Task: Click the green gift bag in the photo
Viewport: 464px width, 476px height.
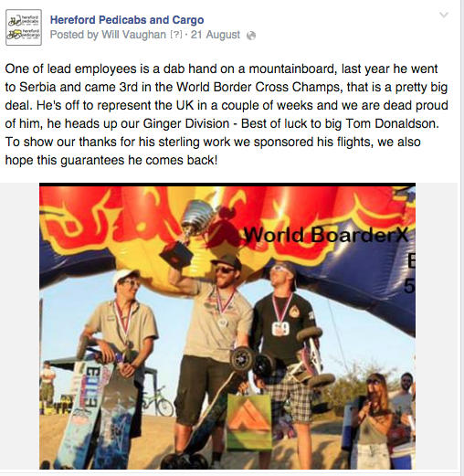Action: tap(249, 421)
